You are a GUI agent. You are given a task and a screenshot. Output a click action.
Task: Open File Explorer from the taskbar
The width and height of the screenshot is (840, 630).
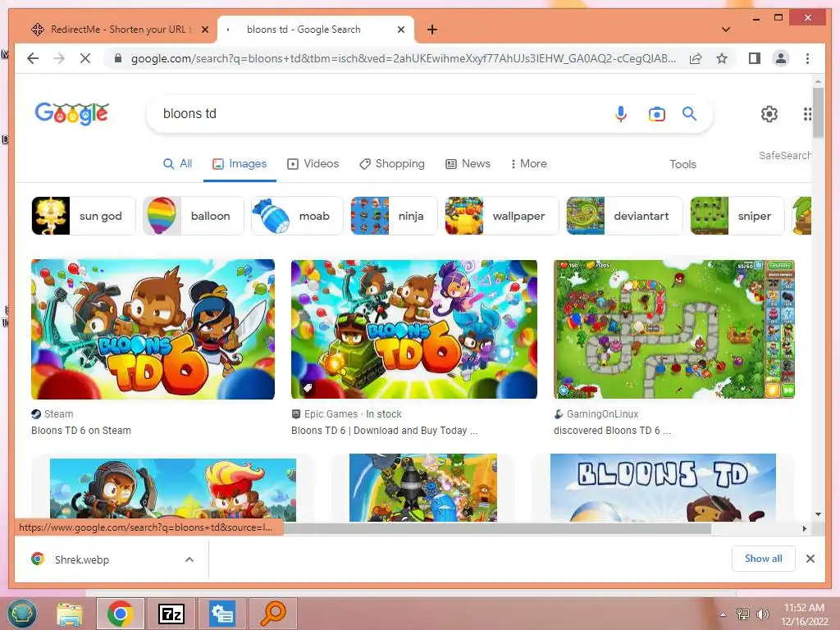[70, 614]
